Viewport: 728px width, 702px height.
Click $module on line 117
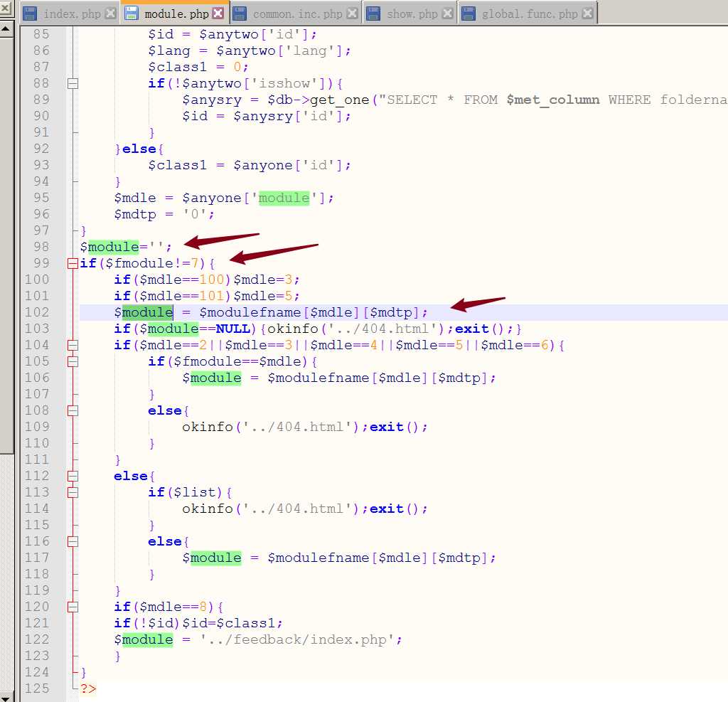[x=212, y=558]
